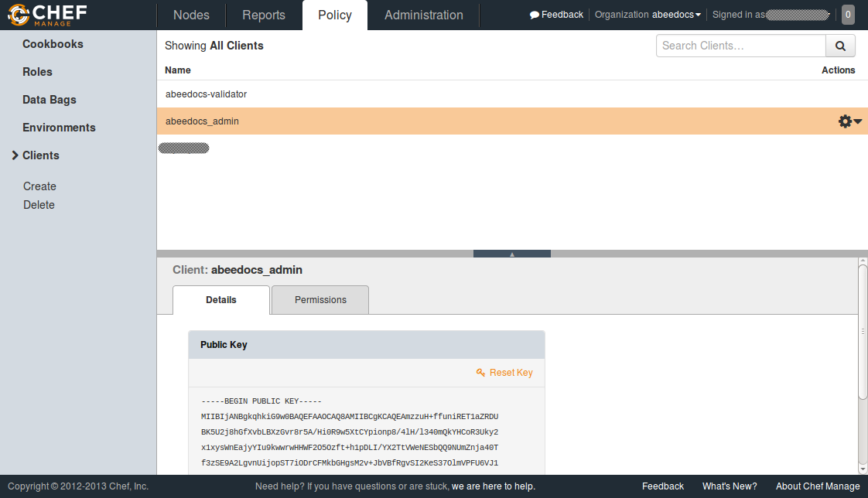Click the search magnifier button

click(840, 46)
